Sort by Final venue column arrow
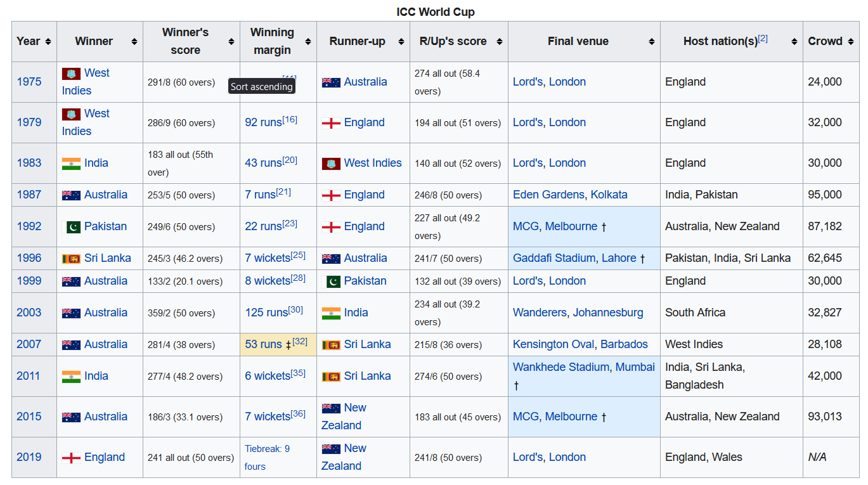 (x=652, y=41)
